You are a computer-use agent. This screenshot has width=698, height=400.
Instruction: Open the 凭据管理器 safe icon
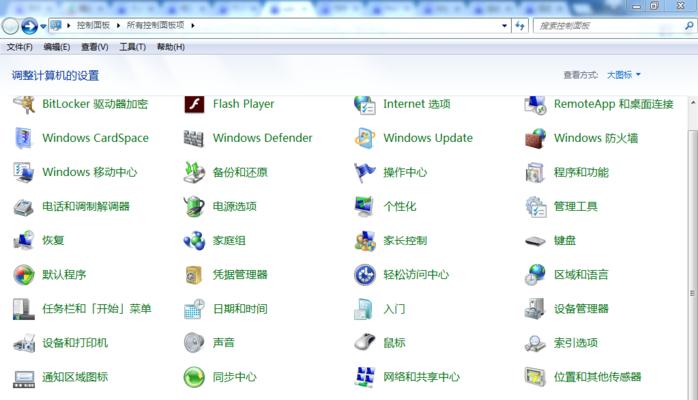(194, 275)
